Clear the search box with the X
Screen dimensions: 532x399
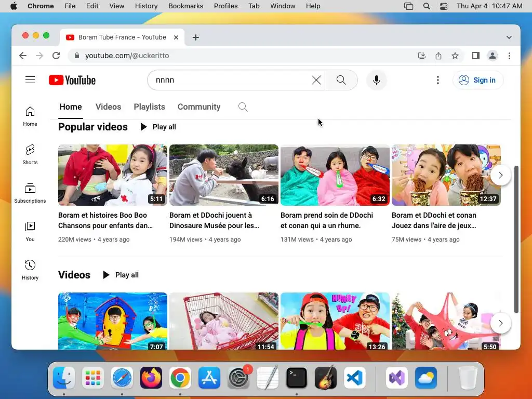316,80
